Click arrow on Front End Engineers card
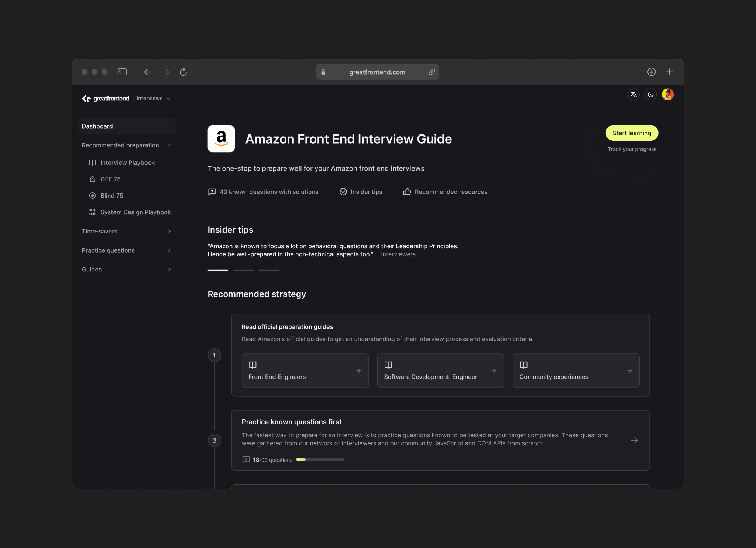Screen dimensions: 756x548 358,371
